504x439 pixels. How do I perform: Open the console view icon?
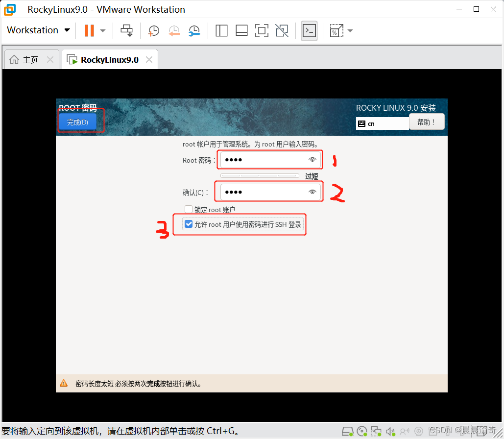[309, 31]
